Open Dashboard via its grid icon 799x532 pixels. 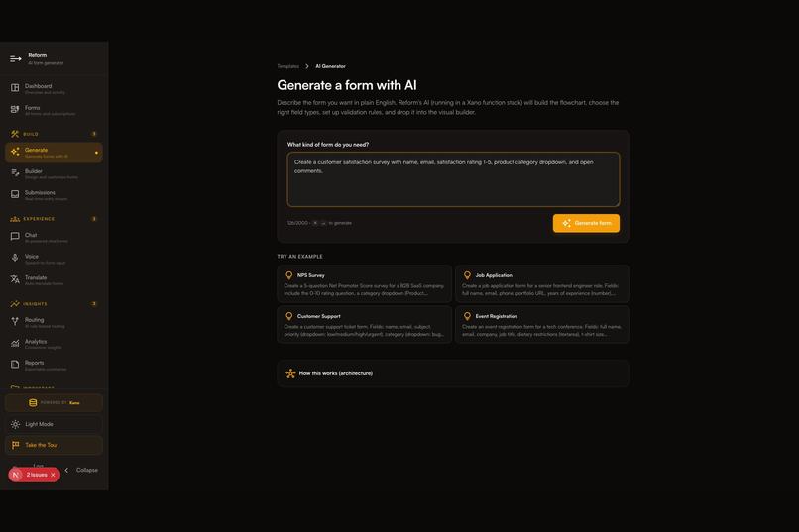tap(15, 88)
